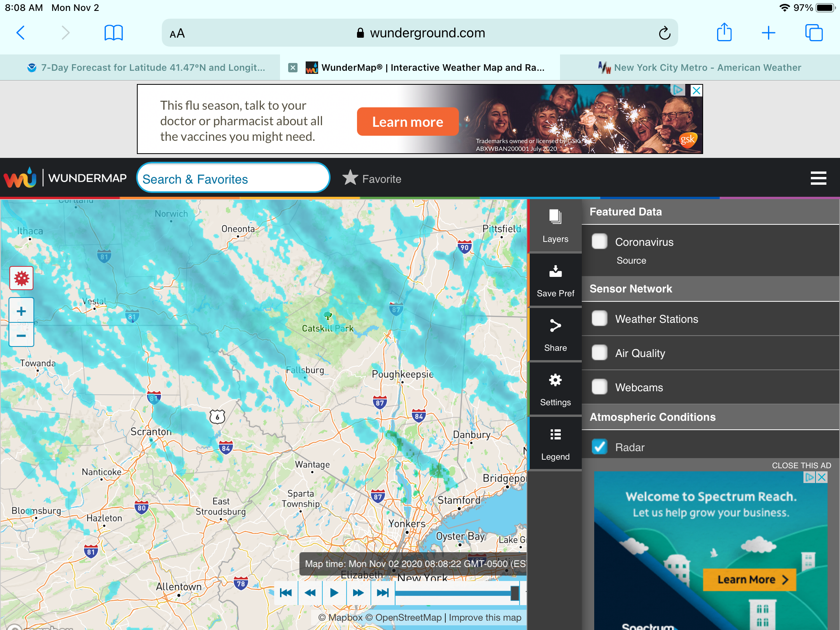Skip to last radar frame
The height and width of the screenshot is (630, 840).
point(383,593)
